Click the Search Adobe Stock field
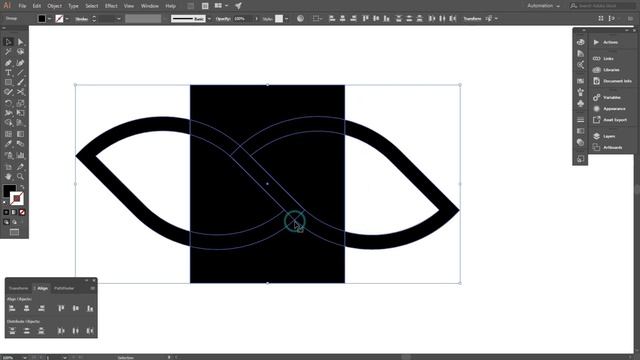 (x=603, y=6)
